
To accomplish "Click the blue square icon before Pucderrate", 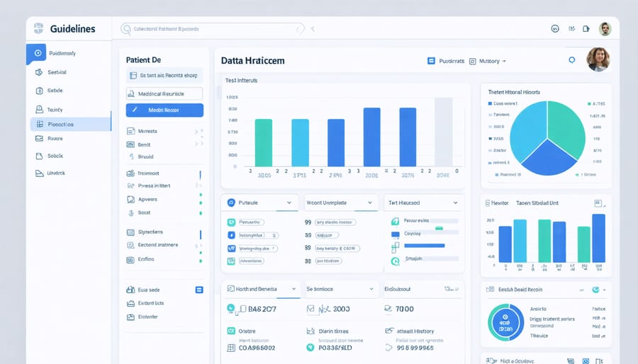I will click(431, 62).
